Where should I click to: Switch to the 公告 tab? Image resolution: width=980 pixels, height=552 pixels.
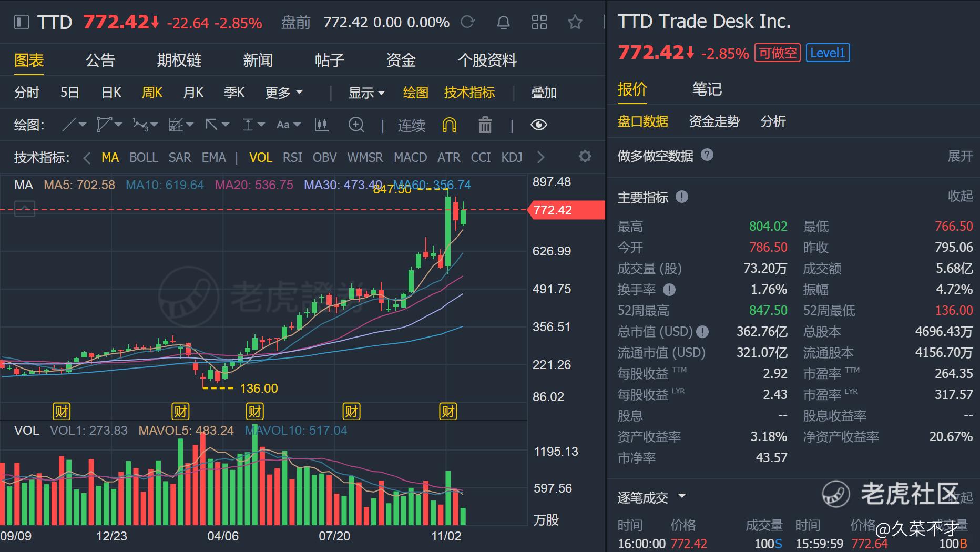click(100, 60)
